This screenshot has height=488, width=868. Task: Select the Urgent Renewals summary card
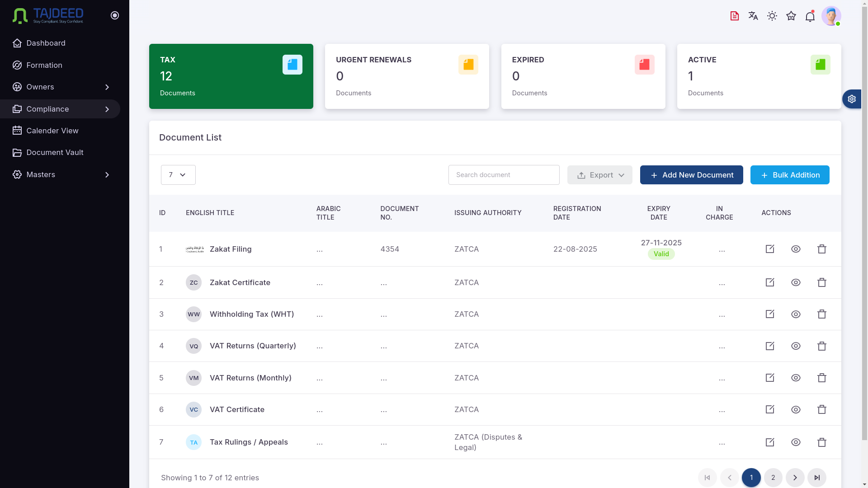tap(407, 76)
